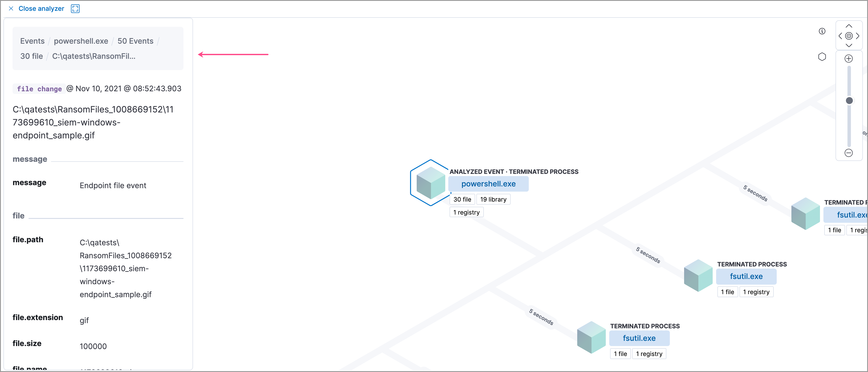This screenshot has width=868, height=372.
Task: Open the 50 Events breadcrumb
Action: pos(135,41)
